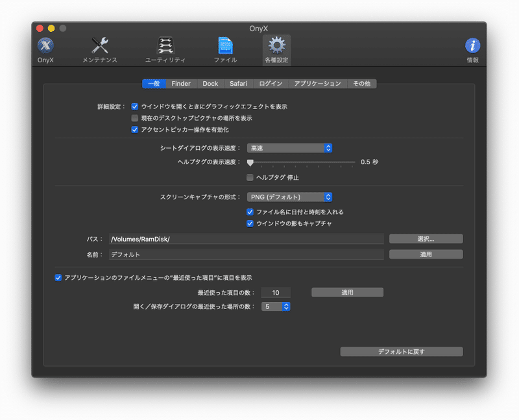Open the メンテナンス tools icon
The height and width of the screenshot is (420, 519).
[100, 50]
